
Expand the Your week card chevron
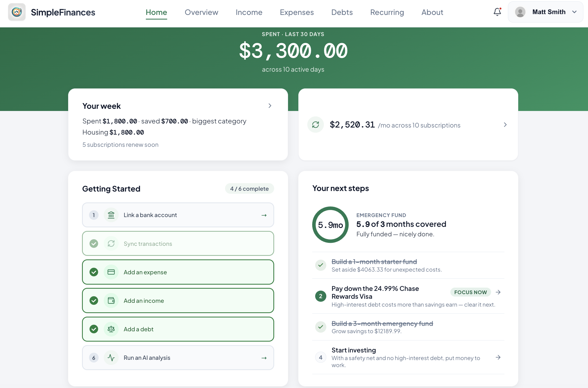point(270,106)
